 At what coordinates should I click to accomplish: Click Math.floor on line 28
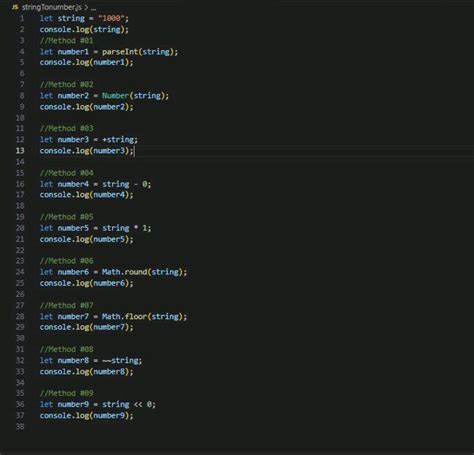[124, 316]
